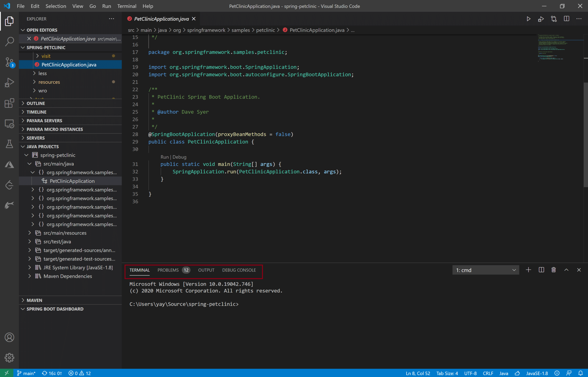Open the terminal selector dropdown 1: cmd
588x377 pixels.
click(486, 270)
